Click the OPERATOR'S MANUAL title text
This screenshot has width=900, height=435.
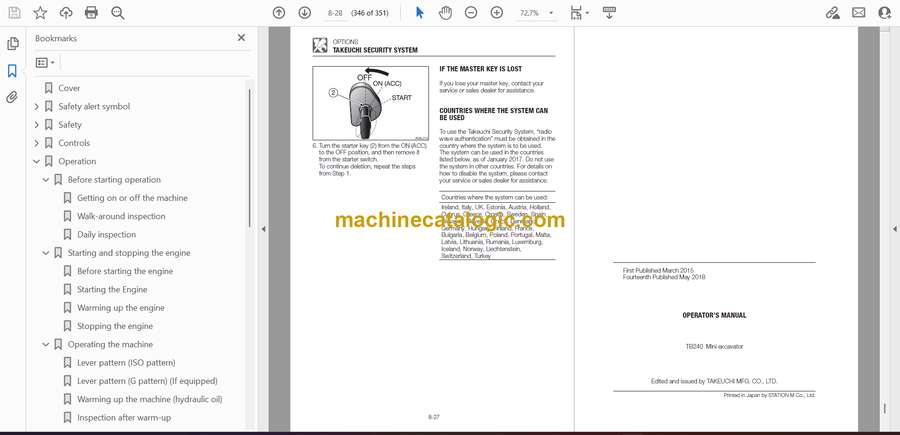[x=714, y=315]
